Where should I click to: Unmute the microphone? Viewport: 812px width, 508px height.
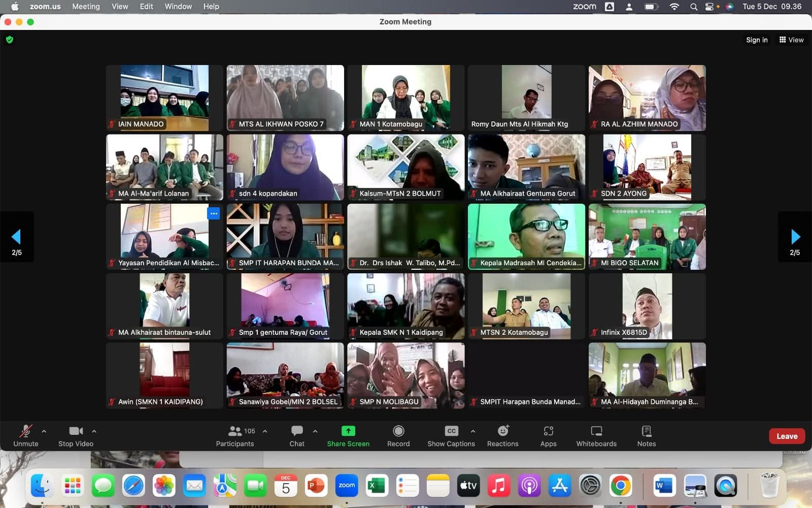(x=25, y=436)
